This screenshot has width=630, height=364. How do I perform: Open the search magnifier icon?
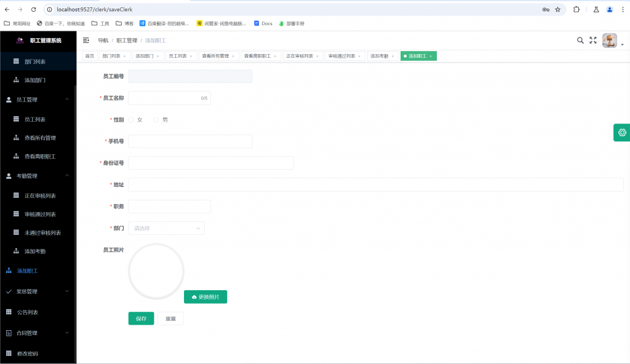pyautogui.click(x=580, y=41)
